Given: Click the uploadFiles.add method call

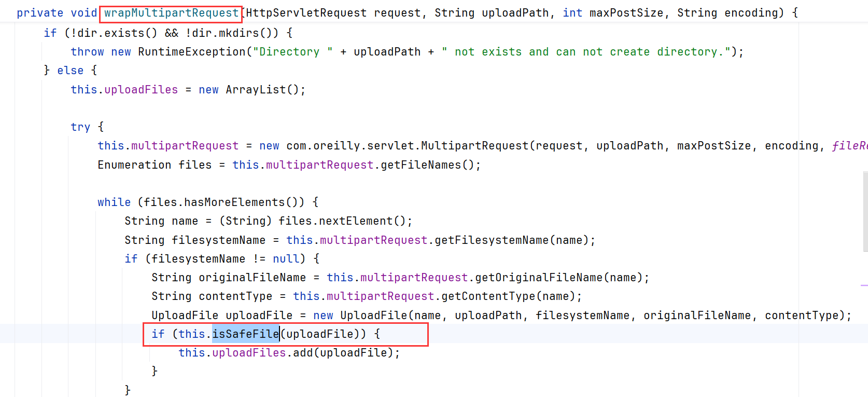Looking at the screenshot, I should click(x=302, y=353).
